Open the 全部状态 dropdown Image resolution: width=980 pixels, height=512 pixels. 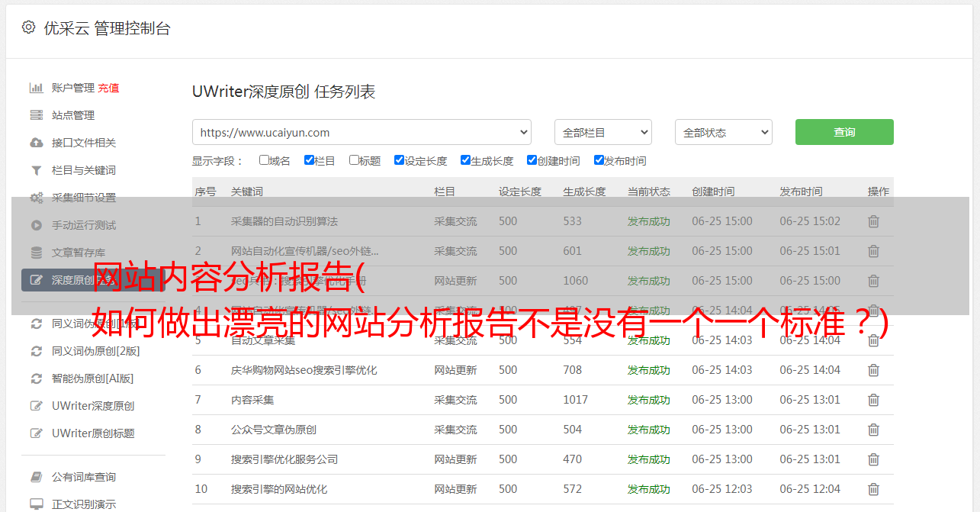point(724,132)
